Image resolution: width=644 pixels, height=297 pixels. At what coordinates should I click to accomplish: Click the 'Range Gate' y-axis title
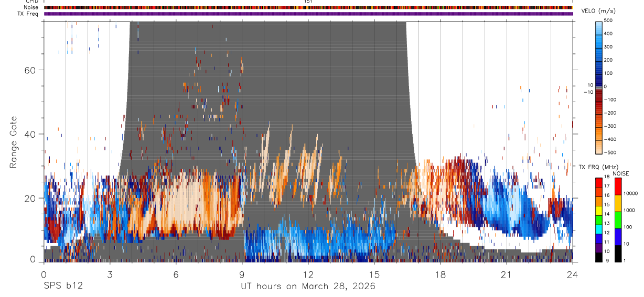14,142
